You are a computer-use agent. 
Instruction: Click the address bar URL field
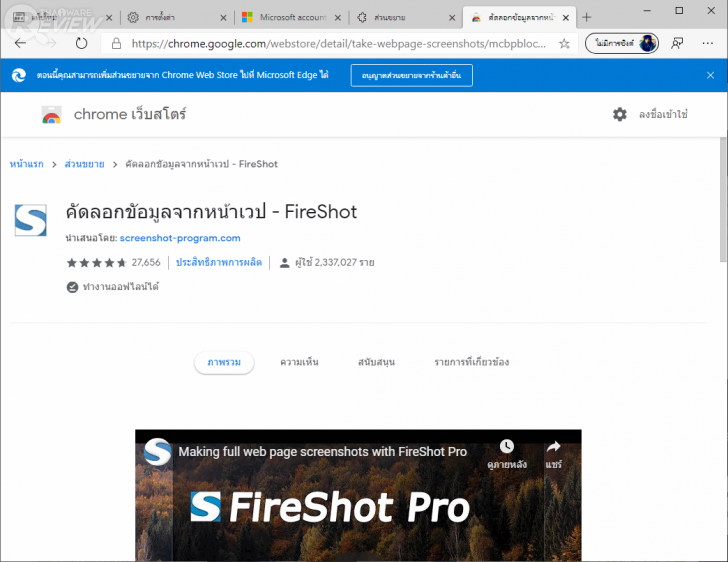tap(339, 44)
